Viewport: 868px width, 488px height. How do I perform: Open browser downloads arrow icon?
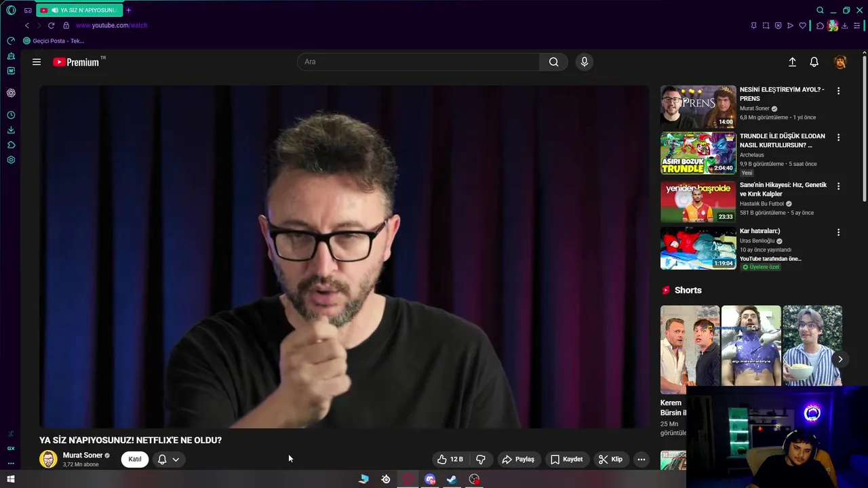pos(844,26)
